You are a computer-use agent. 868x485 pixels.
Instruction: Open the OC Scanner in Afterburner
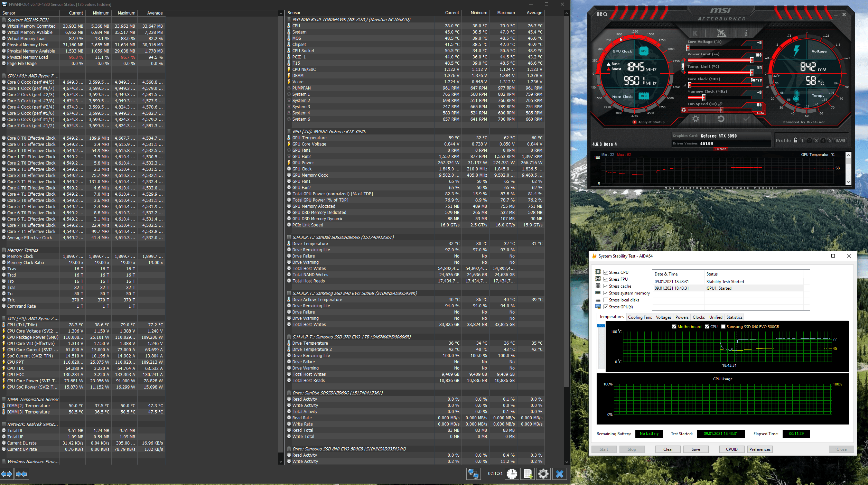[x=602, y=14]
